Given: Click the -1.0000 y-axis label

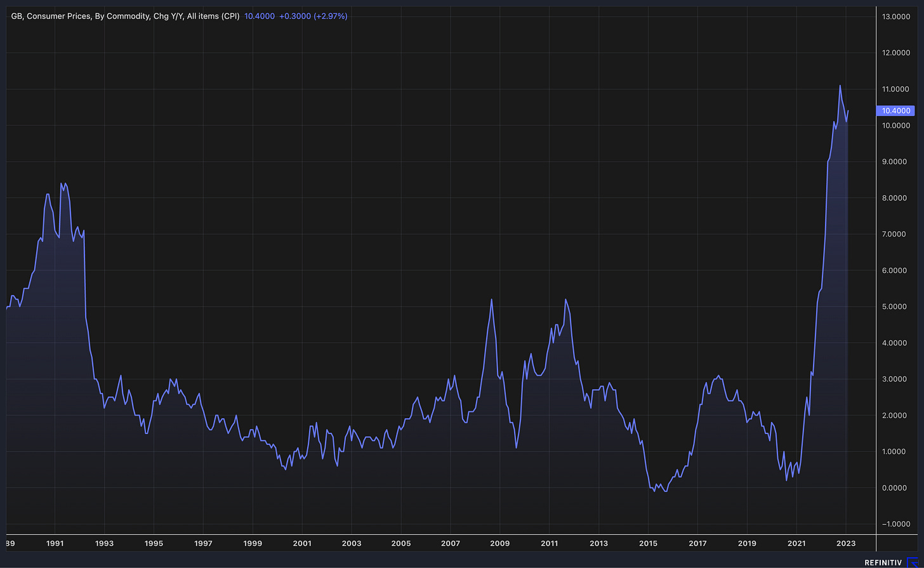Looking at the screenshot, I should pos(897,524).
